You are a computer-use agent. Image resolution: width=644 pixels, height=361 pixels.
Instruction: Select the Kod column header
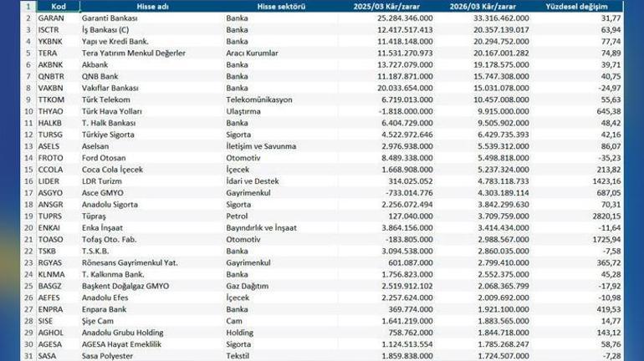(59, 7)
